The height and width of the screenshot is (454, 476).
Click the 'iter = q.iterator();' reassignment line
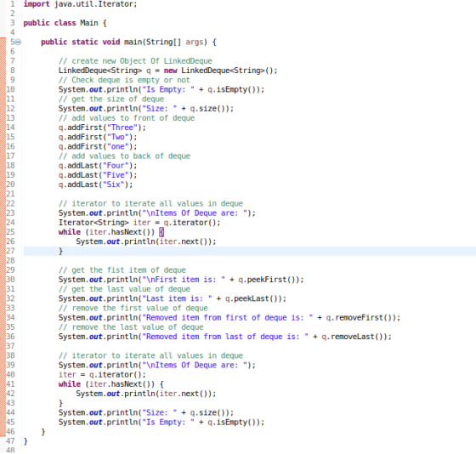tap(102, 375)
